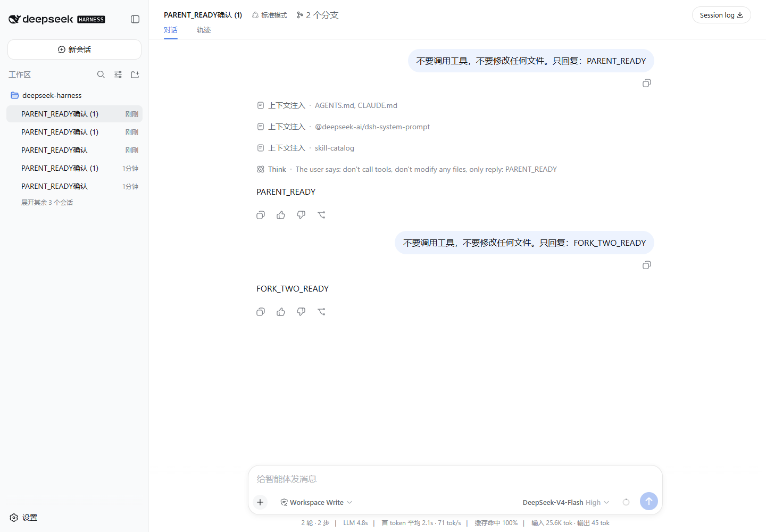Click the 缓存命中 100% status entry
The height and width of the screenshot is (532, 766).
click(x=496, y=523)
